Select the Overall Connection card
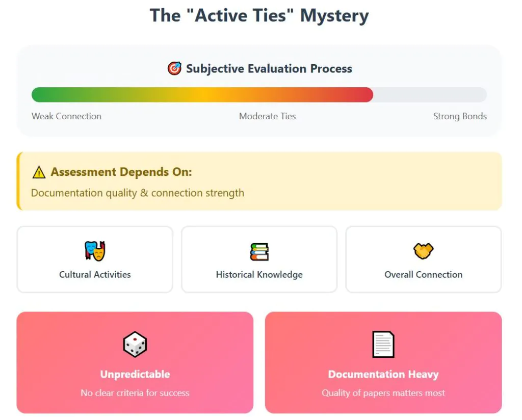522x420 pixels. pos(423,260)
